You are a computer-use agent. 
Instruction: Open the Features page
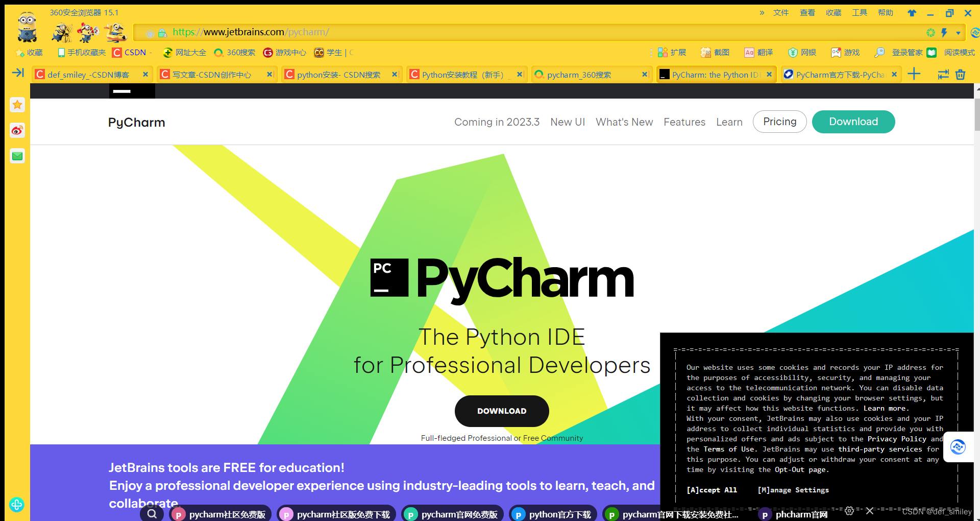click(684, 122)
